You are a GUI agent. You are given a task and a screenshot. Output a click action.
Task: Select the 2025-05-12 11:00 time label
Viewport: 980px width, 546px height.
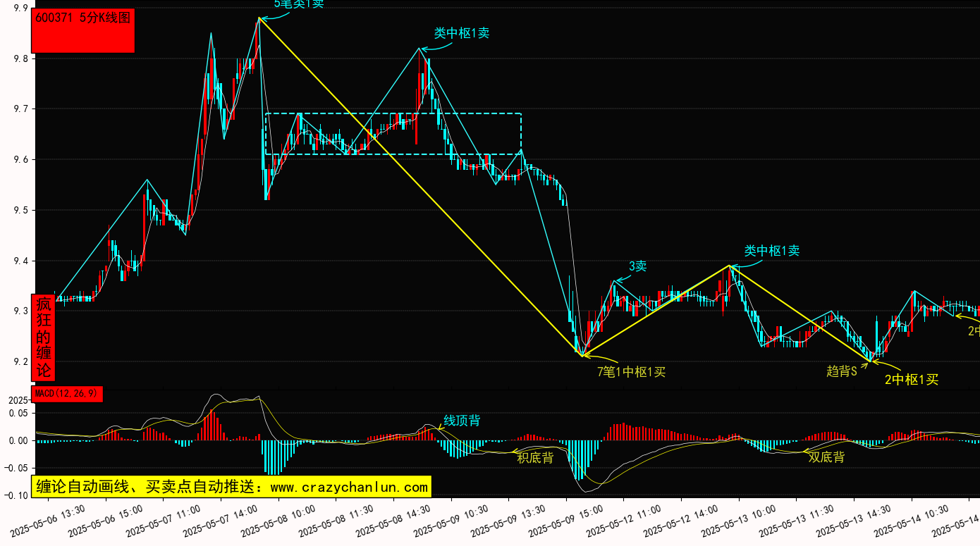point(625,520)
